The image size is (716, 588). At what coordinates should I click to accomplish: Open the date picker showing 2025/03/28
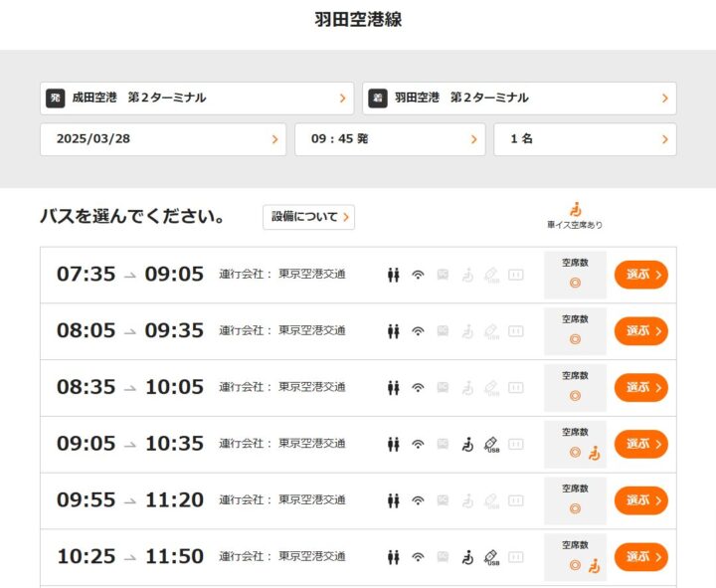[x=163, y=139]
